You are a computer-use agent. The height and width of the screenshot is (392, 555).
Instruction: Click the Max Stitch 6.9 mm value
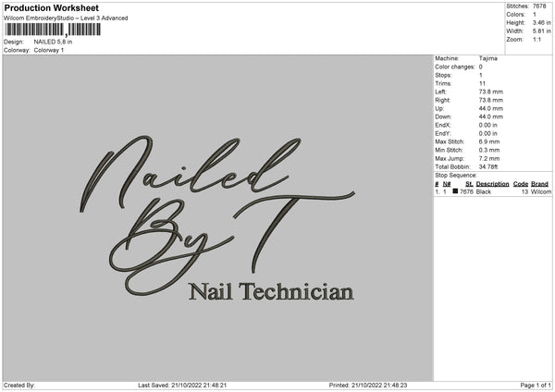point(489,141)
